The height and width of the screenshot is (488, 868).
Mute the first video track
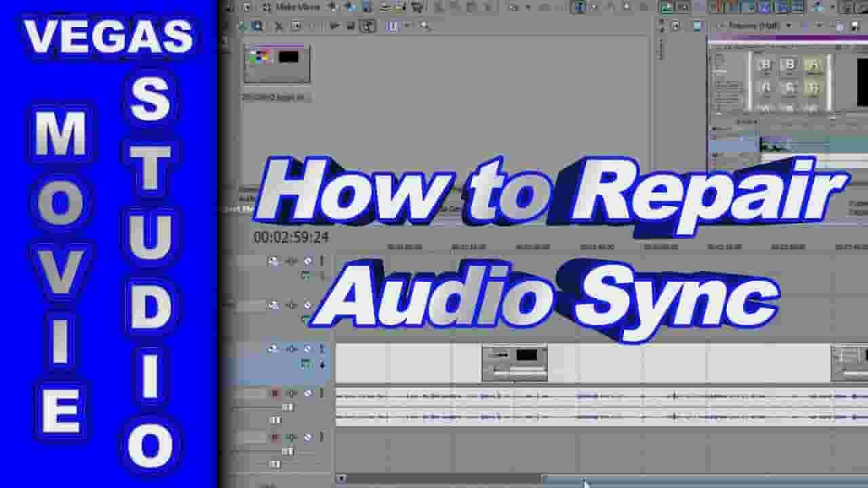point(307,261)
